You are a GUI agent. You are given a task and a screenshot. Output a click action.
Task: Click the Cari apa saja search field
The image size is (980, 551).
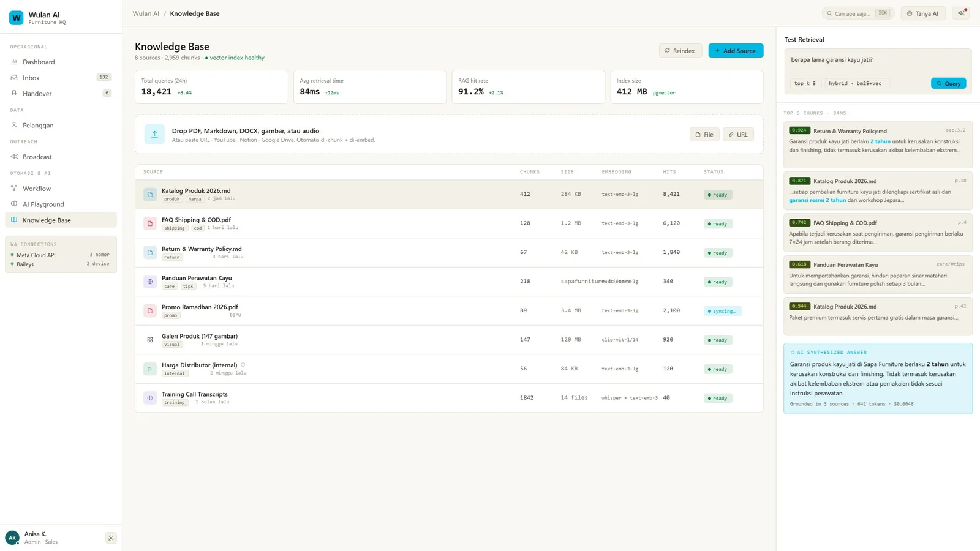click(858, 12)
